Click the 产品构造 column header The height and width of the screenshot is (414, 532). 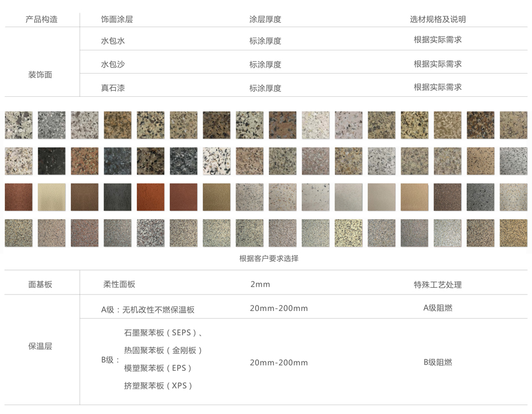click(42, 19)
